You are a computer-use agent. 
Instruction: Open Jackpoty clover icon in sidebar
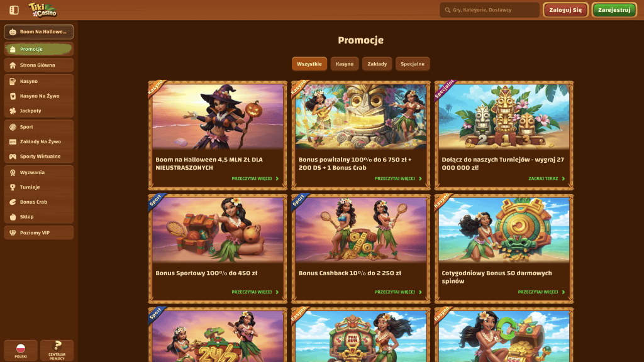click(13, 111)
